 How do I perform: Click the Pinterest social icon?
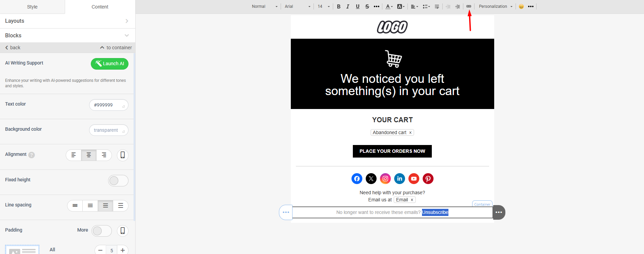pos(428,179)
